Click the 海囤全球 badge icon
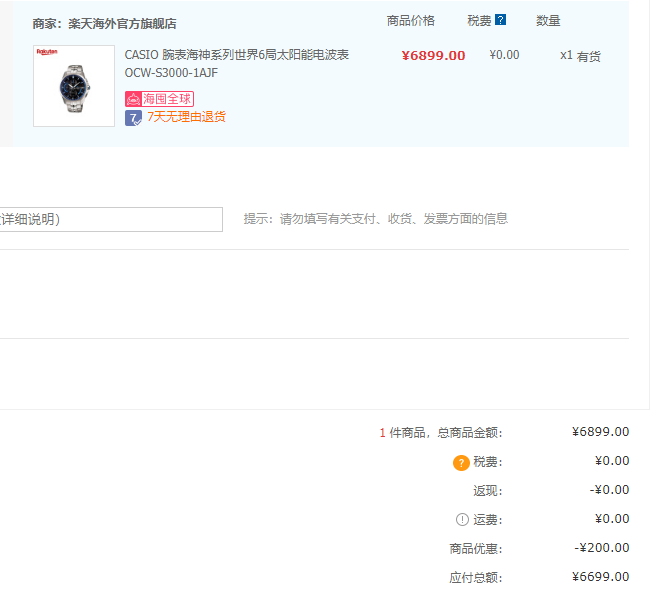661x593 pixels. tap(133, 99)
